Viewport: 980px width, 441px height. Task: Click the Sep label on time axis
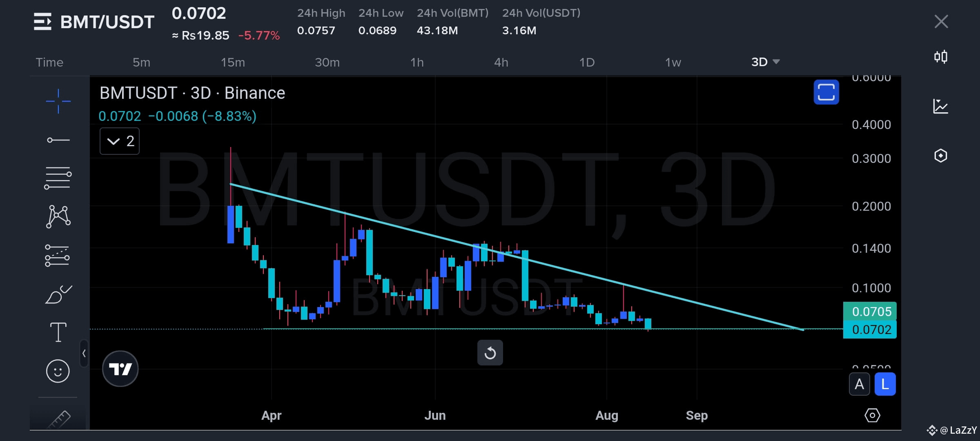coord(697,415)
